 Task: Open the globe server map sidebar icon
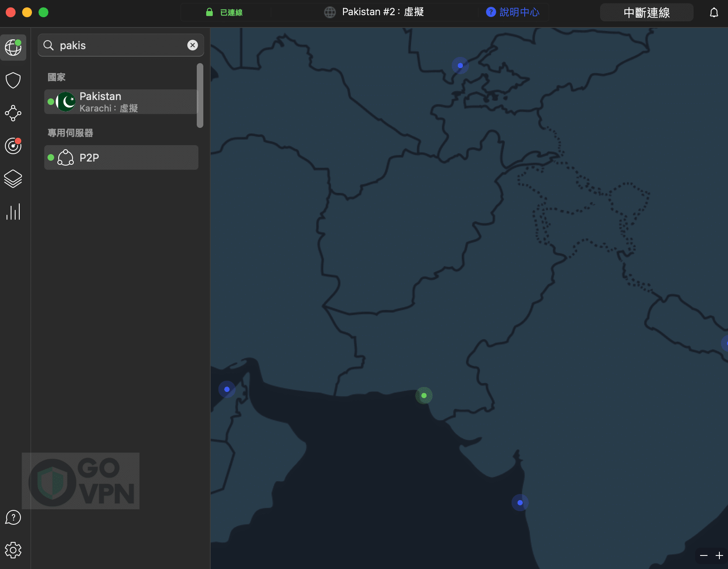(13, 48)
